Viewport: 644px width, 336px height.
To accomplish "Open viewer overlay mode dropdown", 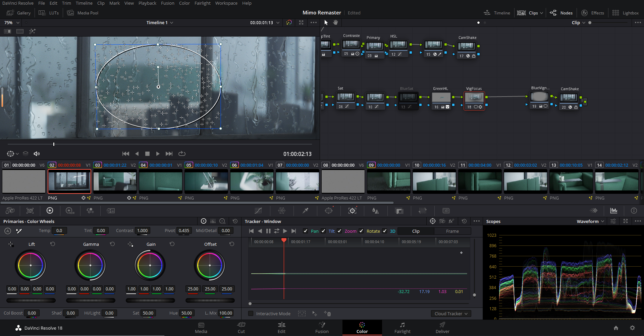I will 13,154.
